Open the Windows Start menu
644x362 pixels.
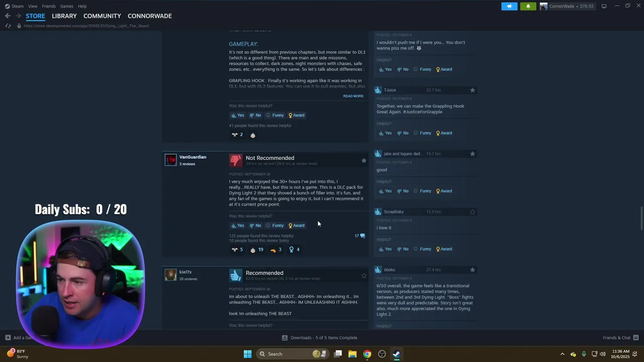coord(248,354)
